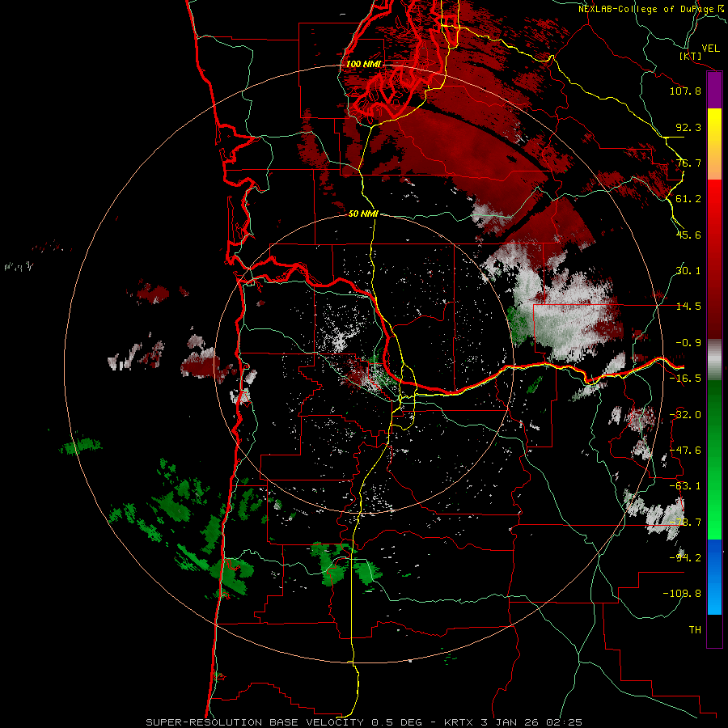Click the purple segment of the color bar

point(714,90)
